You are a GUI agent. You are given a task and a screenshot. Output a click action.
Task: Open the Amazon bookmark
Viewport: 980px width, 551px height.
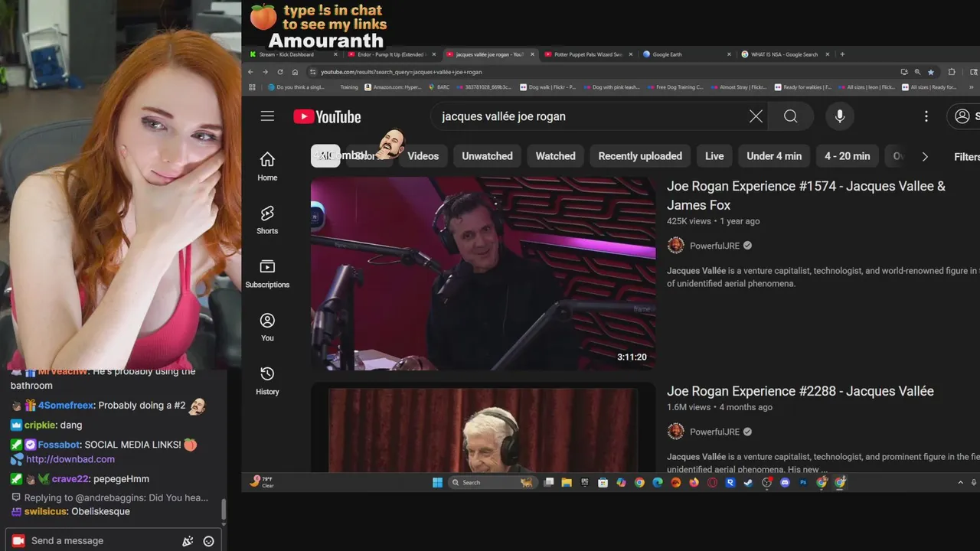(393, 87)
